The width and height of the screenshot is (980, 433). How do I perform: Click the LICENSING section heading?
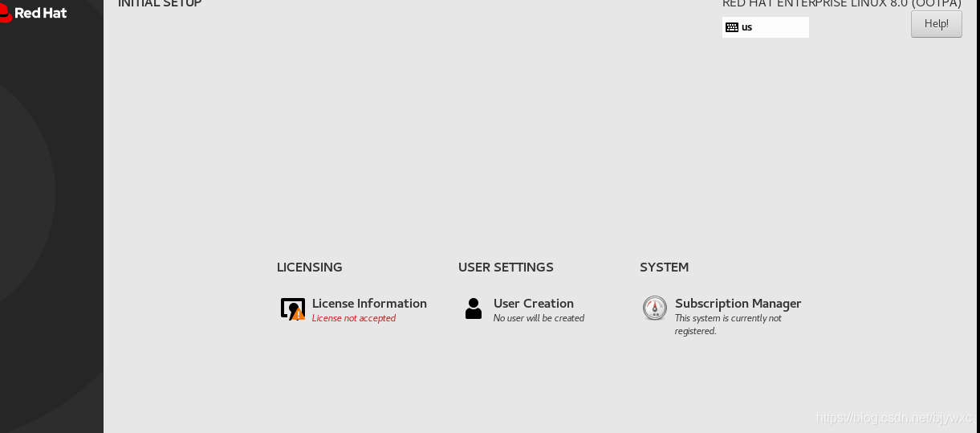tap(309, 267)
